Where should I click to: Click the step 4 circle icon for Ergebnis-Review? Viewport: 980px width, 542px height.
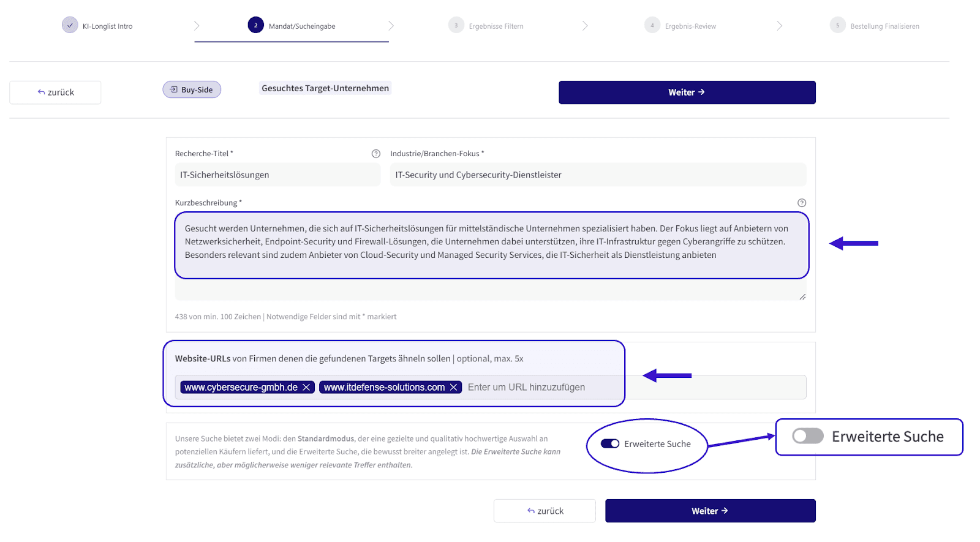click(x=652, y=25)
